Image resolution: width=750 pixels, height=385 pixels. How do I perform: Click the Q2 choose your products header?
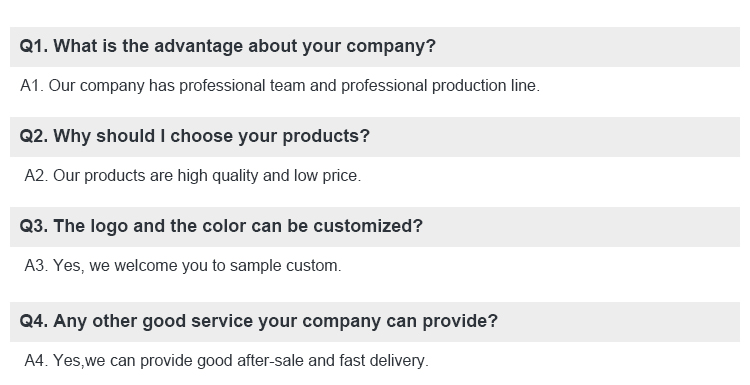pos(375,137)
